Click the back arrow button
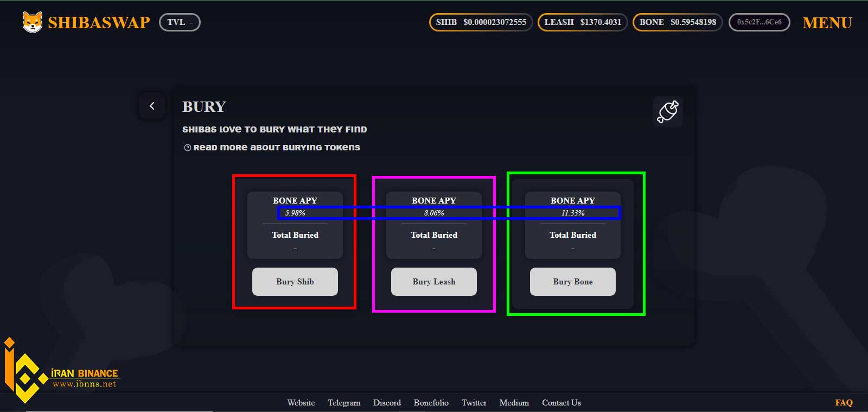The height and width of the screenshot is (412, 868). (152, 106)
